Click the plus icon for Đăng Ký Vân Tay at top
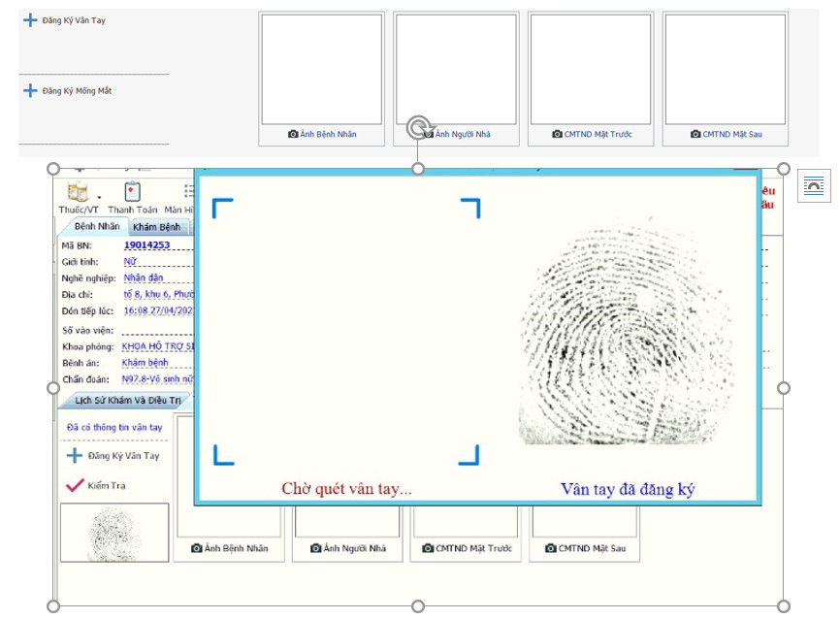The width and height of the screenshot is (840, 619). (x=30, y=20)
